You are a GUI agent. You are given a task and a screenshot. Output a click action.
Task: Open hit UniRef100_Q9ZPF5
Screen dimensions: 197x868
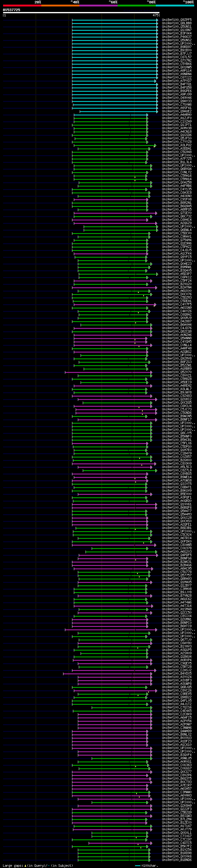177,20
